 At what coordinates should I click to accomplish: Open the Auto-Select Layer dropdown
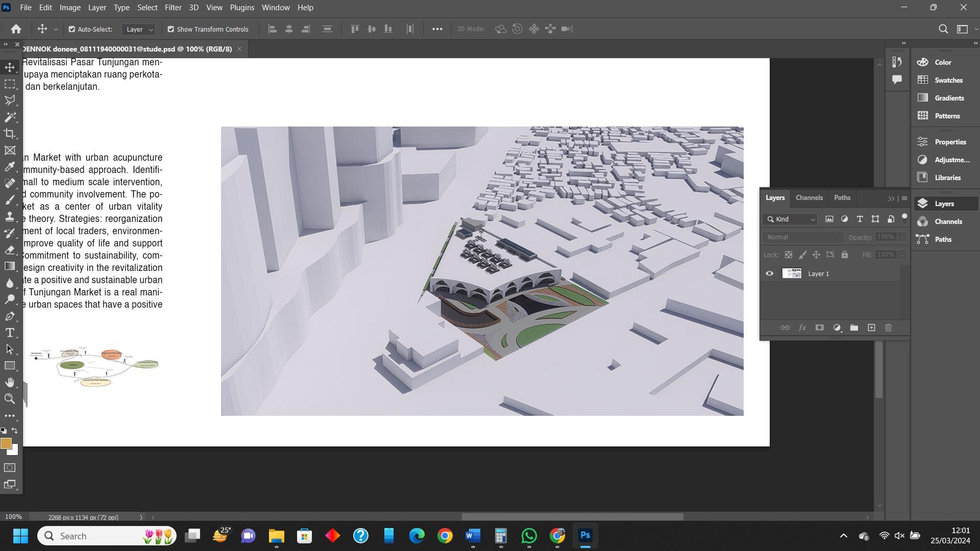click(139, 29)
